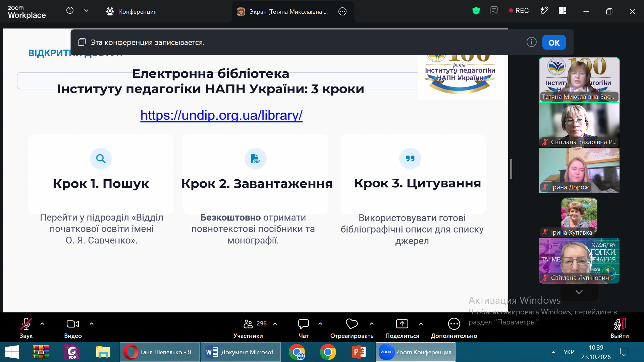Select Світлана Лупінович video thumbnail
Screen dimensions: 644x362
579,261
